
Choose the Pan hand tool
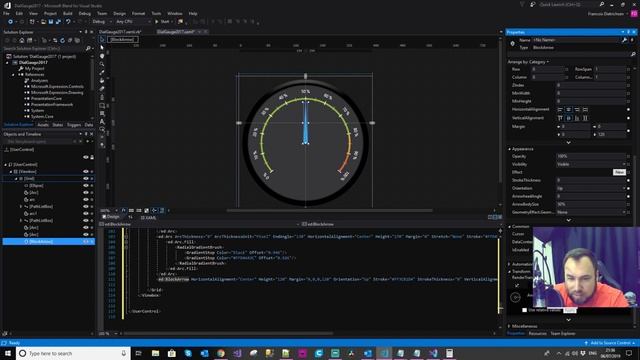(x=102, y=56)
